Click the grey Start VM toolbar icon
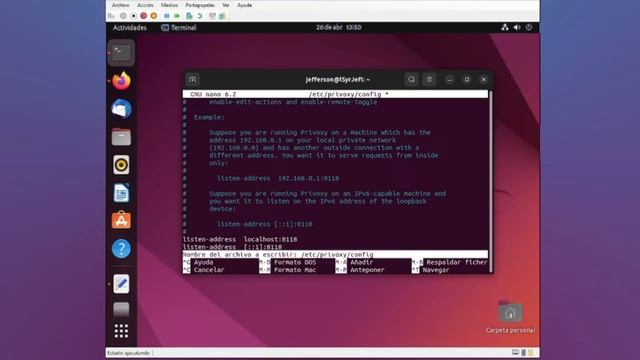Screen dimensions: 640x360 coord(123,16)
